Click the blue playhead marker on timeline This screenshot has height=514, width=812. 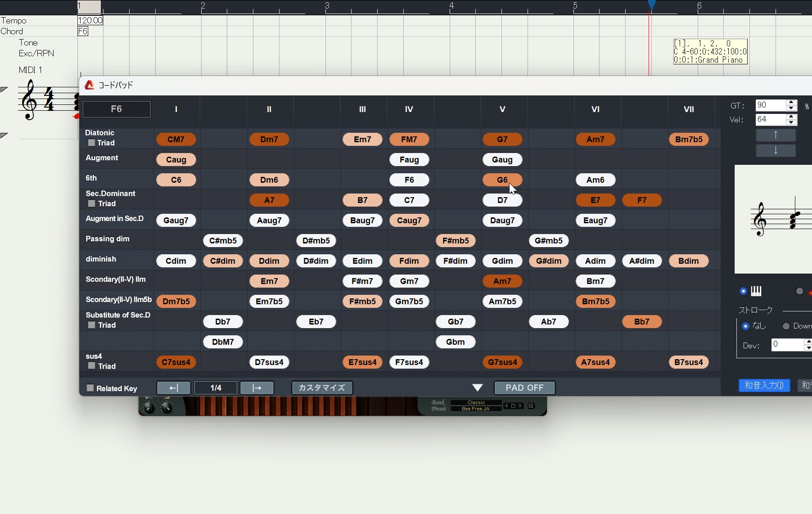coord(651,5)
